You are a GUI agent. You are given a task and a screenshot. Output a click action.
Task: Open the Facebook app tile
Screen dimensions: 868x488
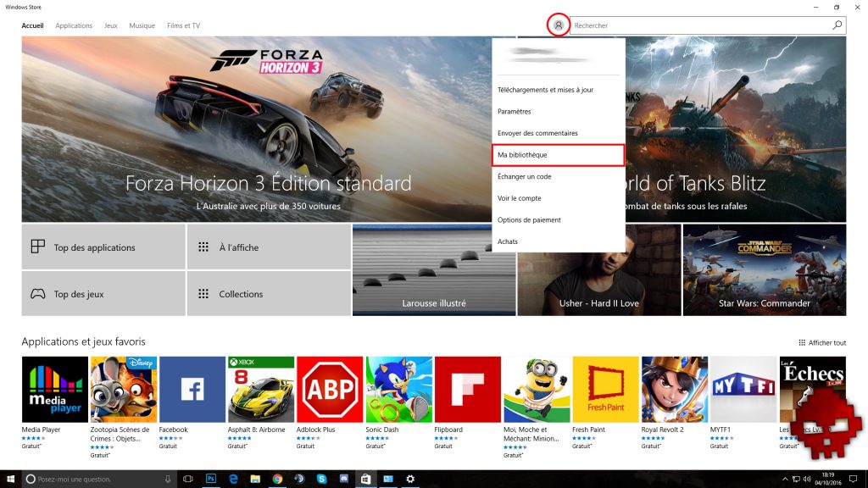coord(192,389)
